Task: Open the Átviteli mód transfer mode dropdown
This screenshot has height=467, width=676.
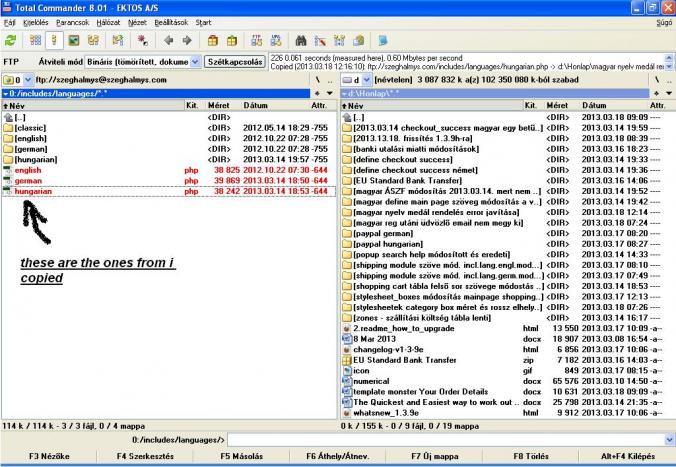Action: [x=195, y=62]
